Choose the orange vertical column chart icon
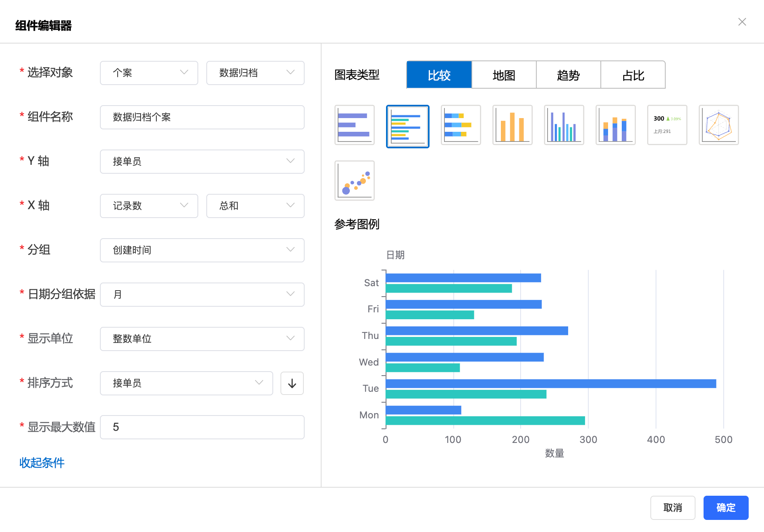Image resolution: width=764 pixels, height=532 pixels. coord(512,125)
